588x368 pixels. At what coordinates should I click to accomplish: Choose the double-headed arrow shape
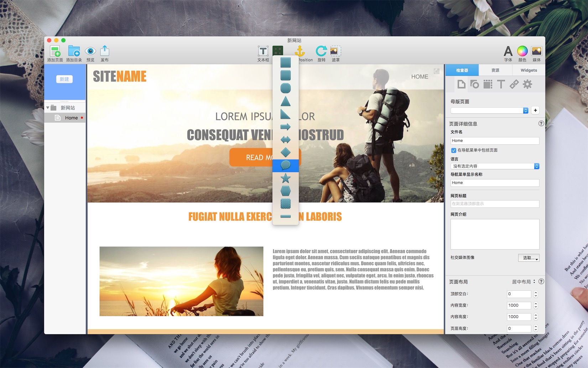(x=286, y=140)
